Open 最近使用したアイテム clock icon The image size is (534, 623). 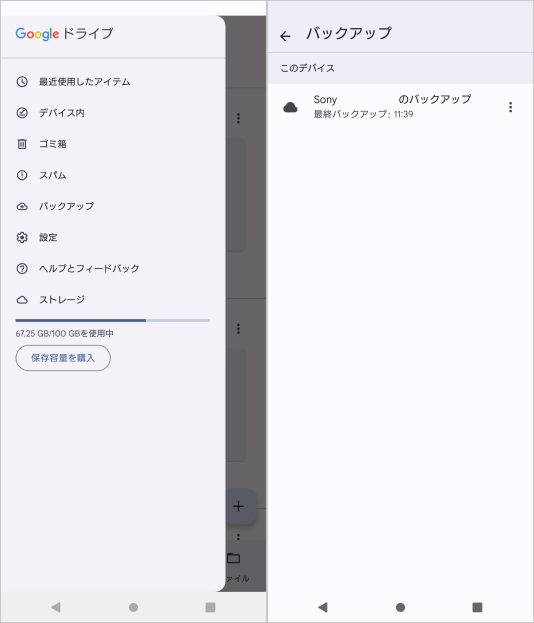(22, 82)
